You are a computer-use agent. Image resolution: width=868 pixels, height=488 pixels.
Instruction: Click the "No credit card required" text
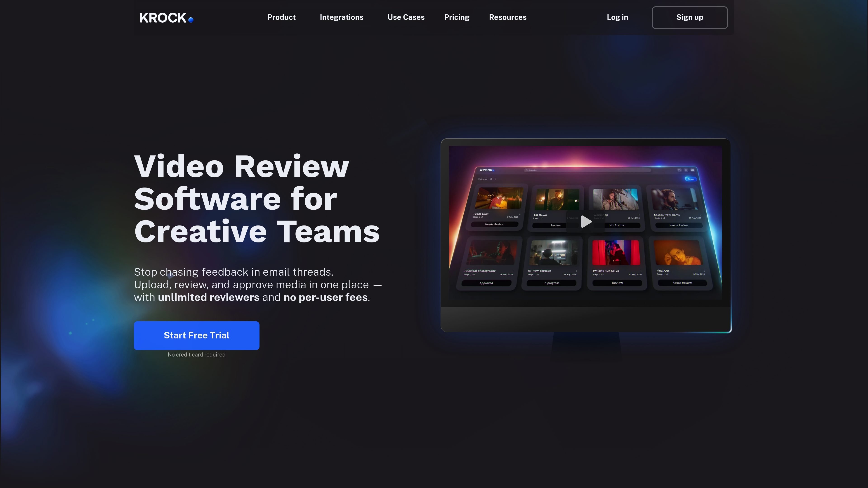(x=196, y=355)
